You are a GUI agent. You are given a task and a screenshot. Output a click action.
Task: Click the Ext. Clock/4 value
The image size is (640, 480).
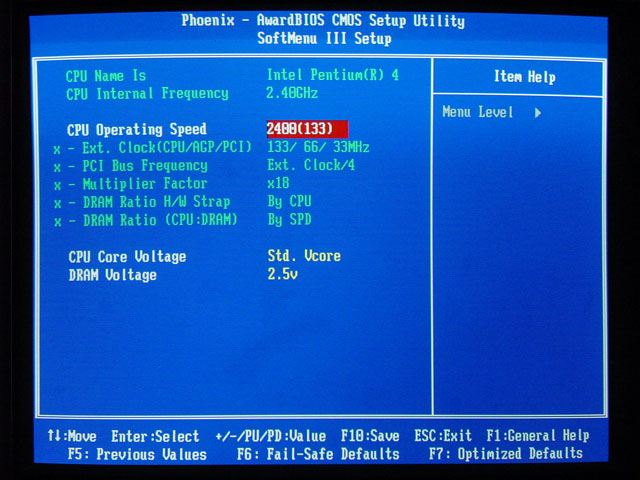tap(311, 165)
